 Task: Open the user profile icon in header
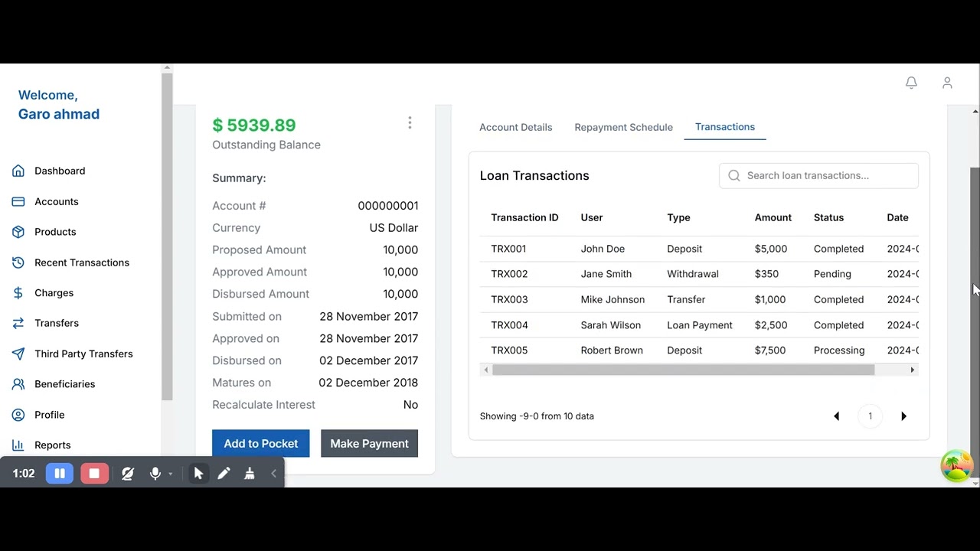click(947, 83)
